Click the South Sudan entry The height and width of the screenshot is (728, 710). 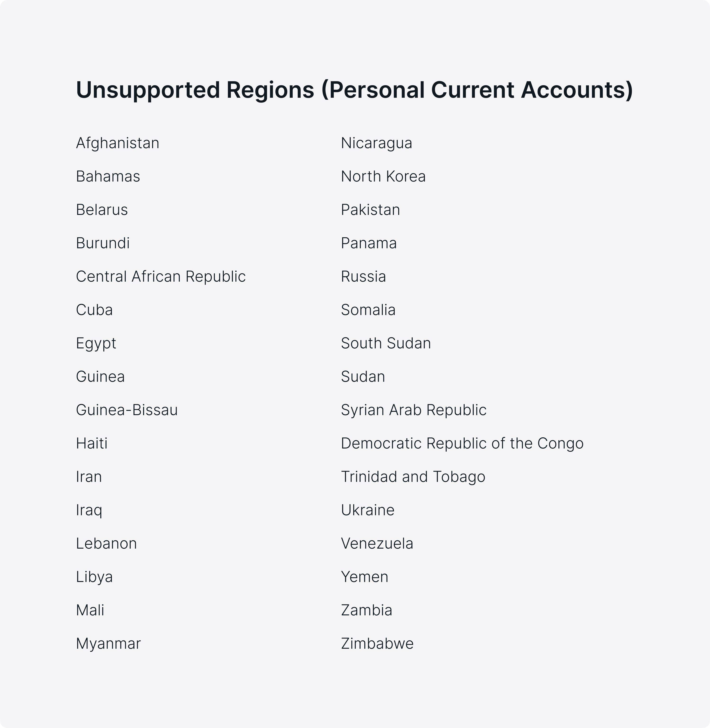386,343
